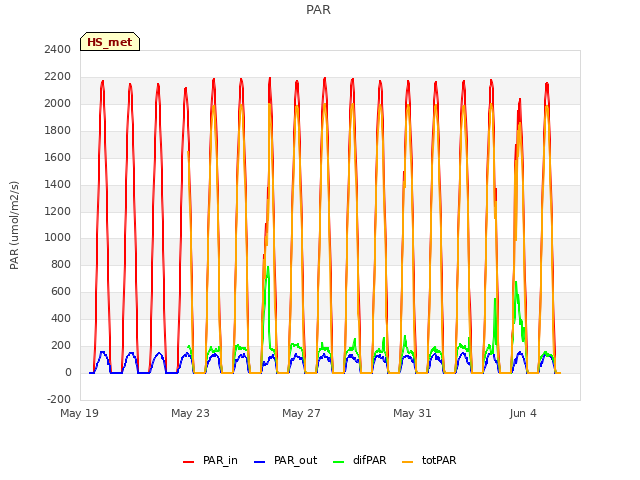Click the 1200 y-axis tick label
This screenshot has height=480, width=640.
(58, 211)
